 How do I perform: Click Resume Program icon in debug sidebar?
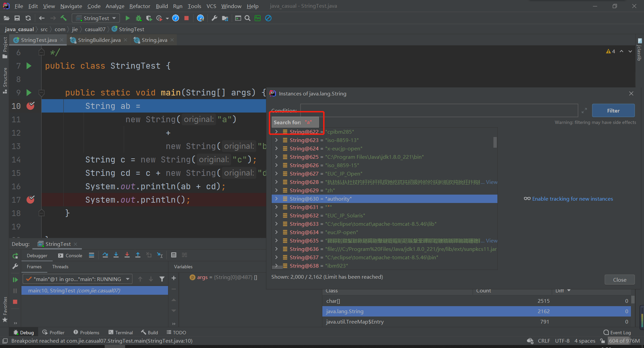pos(15,279)
